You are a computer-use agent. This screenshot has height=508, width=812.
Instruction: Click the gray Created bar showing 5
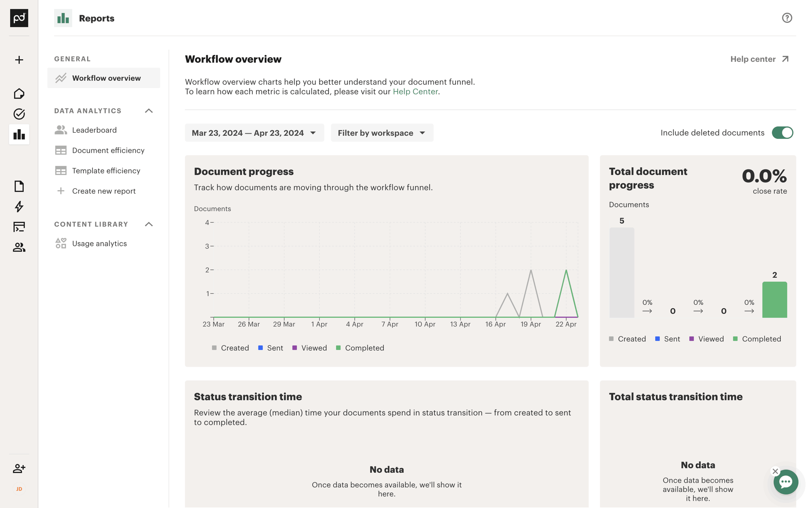(622, 273)
